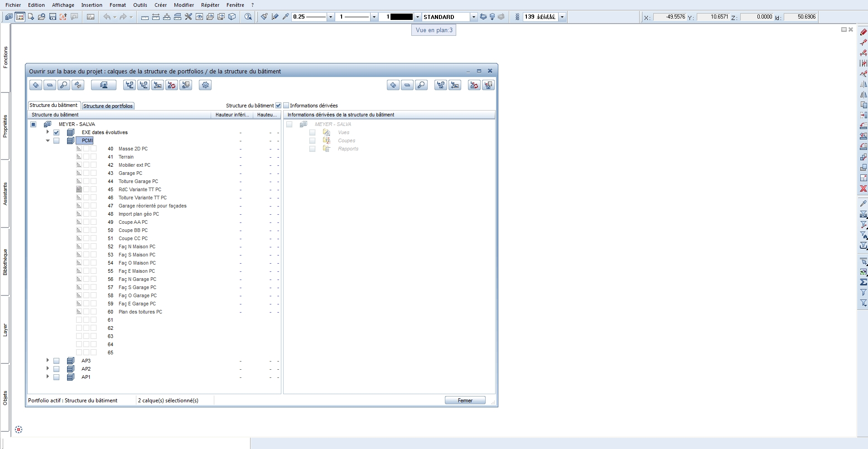Click the red X delete icon in right toolbar
This screenshot has height=449, width=868.
pyautogui.click(x=863, y=188)
